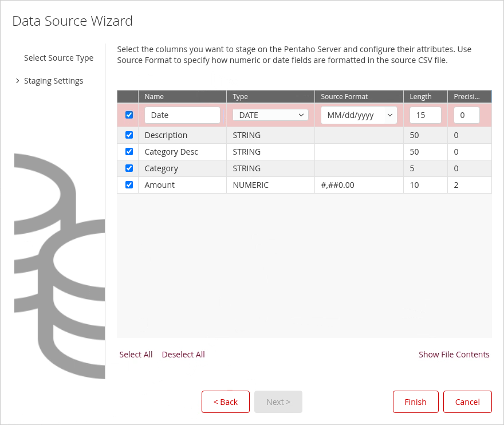Viewport: 504px width, 425px height.
Task: Select the Amount source format cell
Action: pos(359,185)
